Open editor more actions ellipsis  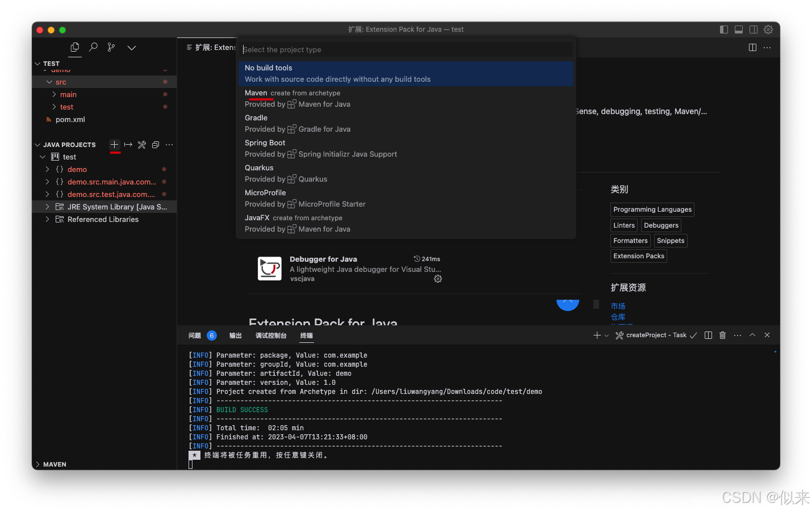(768, 48)
